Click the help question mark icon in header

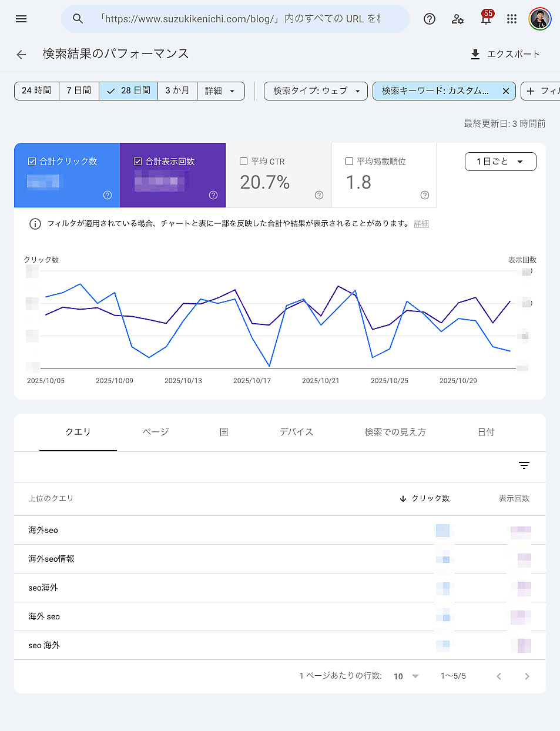430,19
